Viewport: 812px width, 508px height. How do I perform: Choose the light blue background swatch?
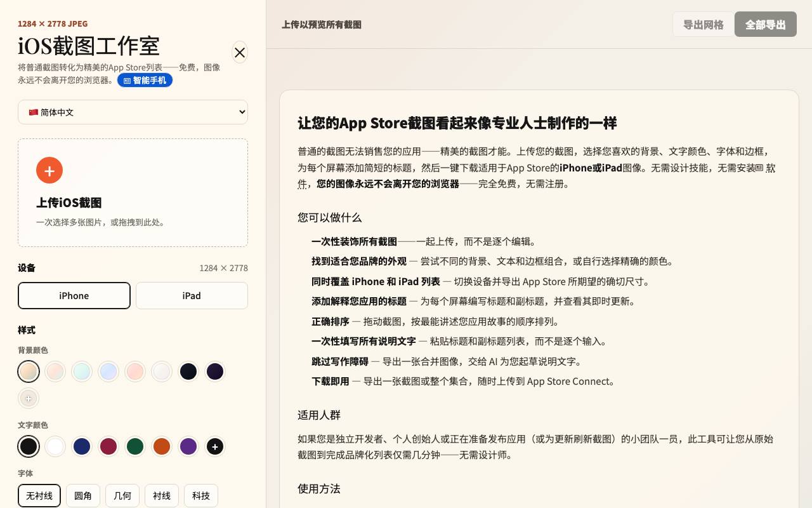point(108,371)
